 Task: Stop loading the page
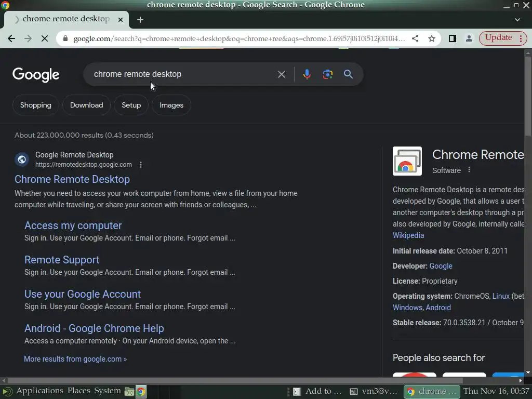tap(45, 38)
